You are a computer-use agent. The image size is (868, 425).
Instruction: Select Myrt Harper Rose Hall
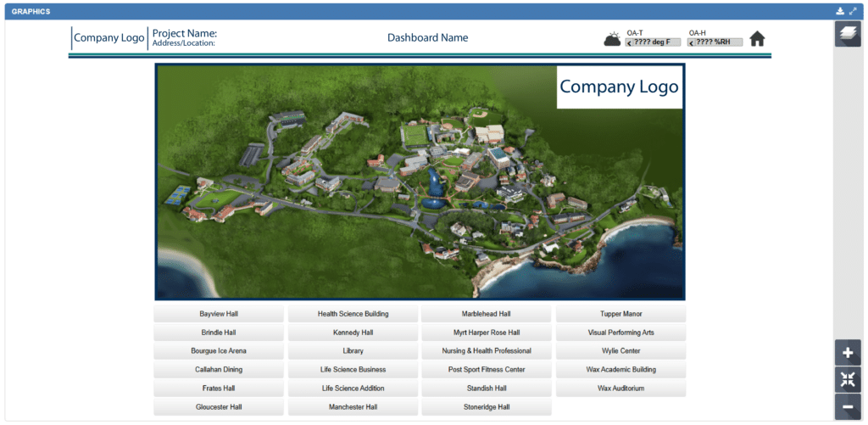click(x=487, y=333)
